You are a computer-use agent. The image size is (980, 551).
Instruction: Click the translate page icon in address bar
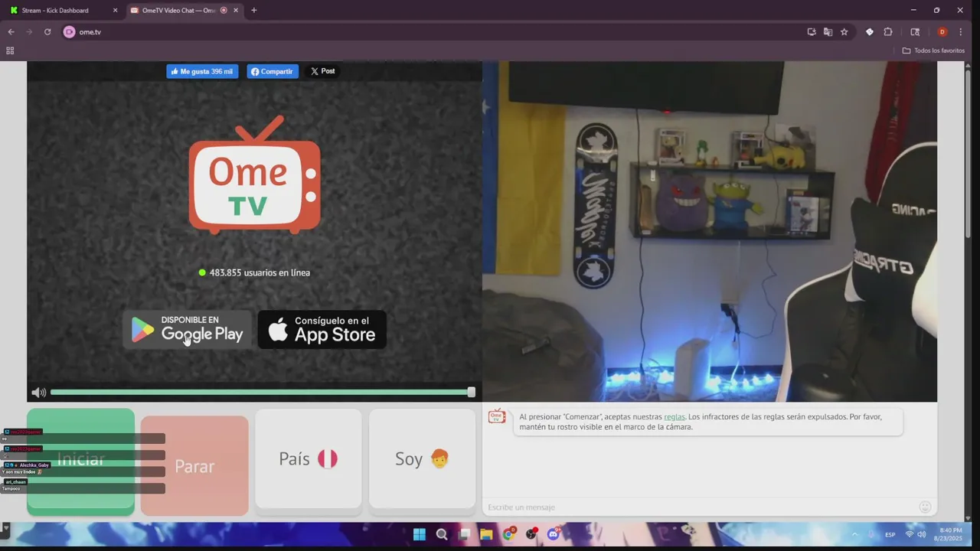pyautogui.click(x=828, y=32)
